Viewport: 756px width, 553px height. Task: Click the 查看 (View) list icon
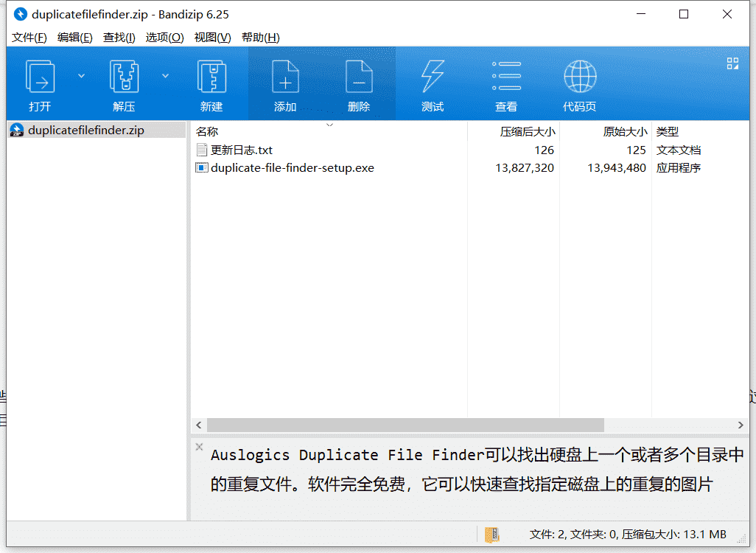tap(506, 76)
